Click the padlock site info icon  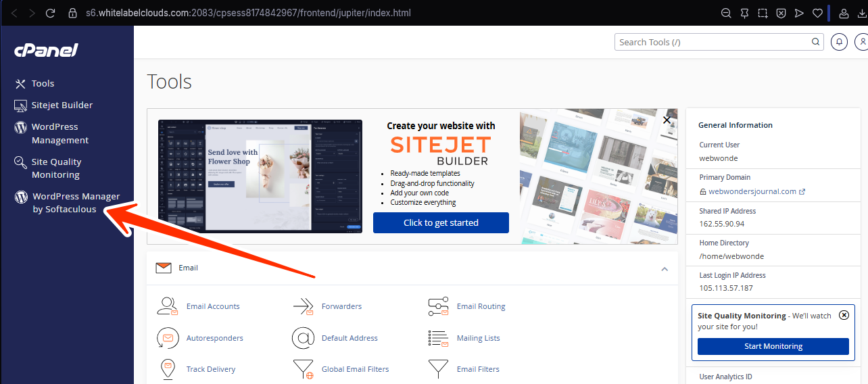74,13
